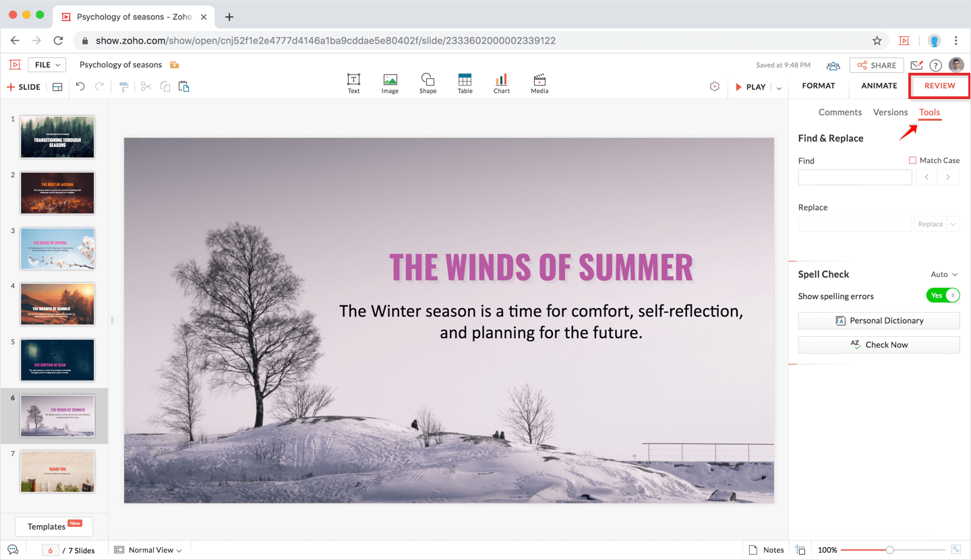Start slideshow with PLAY button
Screen dimensions: 971x560
(x=751, y=87)
